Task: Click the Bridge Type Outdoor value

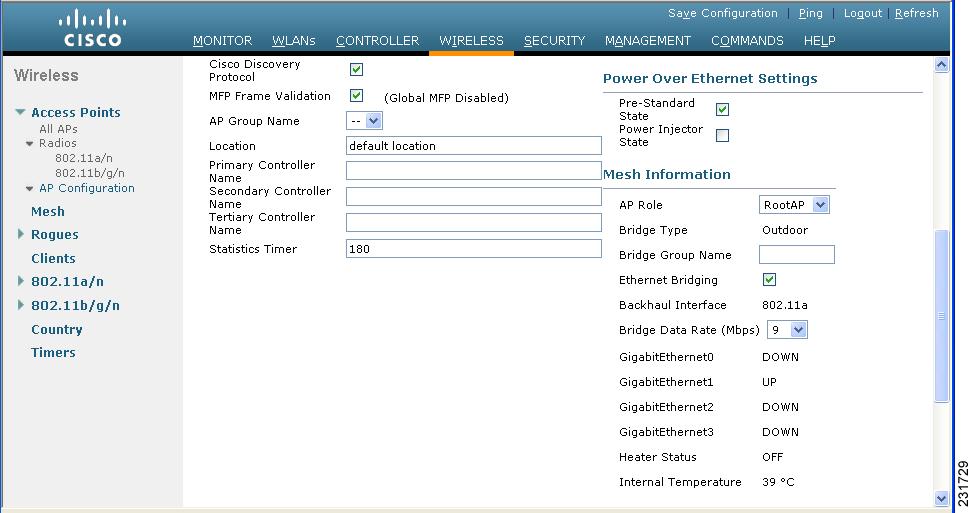Action: click(785, 230)
